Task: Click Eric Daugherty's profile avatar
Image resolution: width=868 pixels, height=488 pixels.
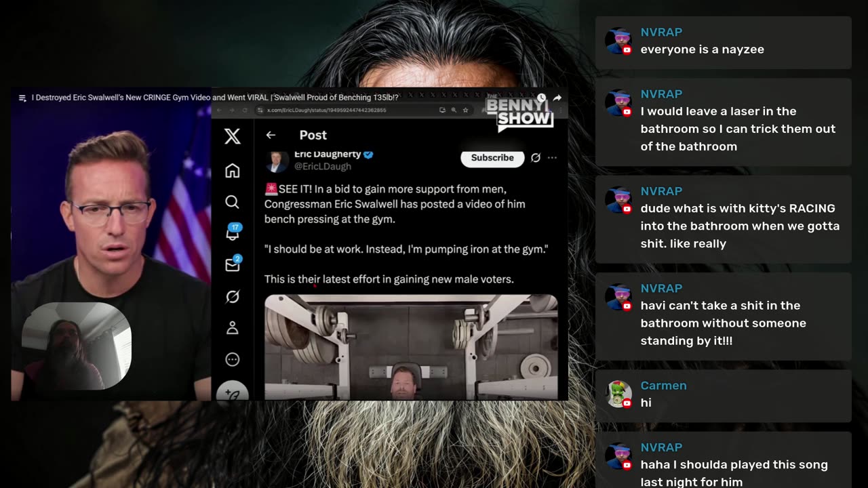Action: pos(277,161)
